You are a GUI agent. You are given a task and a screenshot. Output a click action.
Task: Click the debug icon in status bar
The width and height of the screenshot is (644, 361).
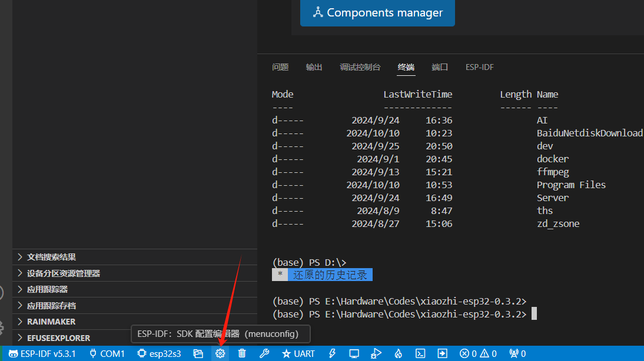click(x=376, y=353)
